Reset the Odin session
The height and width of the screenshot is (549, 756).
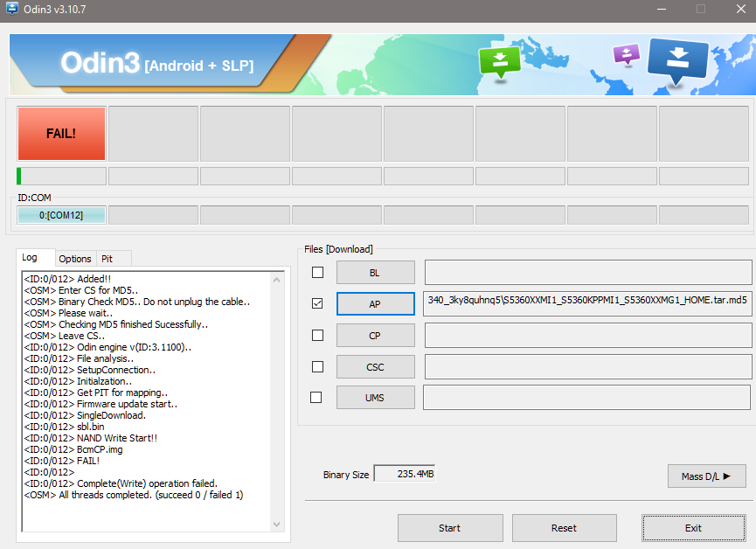pyautogui.click(x=564, y=528)
